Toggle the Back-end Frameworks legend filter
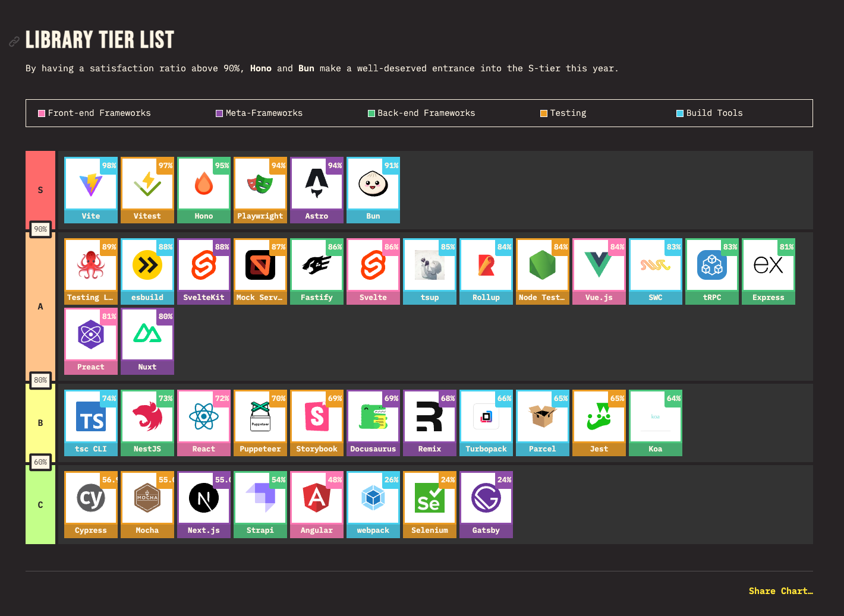The width and height of the screenshot is (844, 616). pos(421,113)
